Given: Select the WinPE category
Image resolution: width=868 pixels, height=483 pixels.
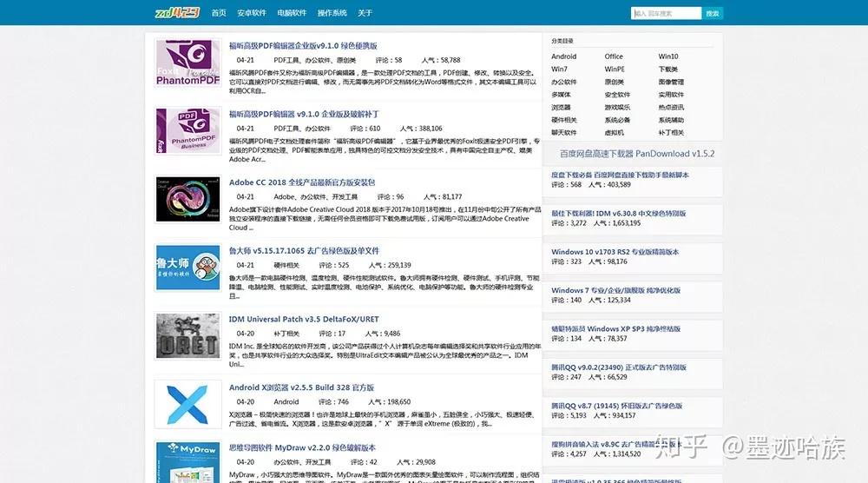Looking at the screenshot, I should pos(615,69).
